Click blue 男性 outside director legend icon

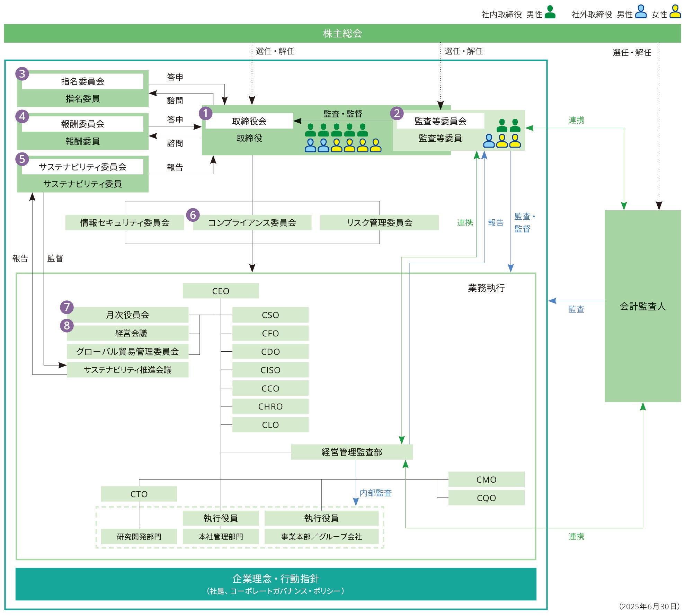point(641,11)
